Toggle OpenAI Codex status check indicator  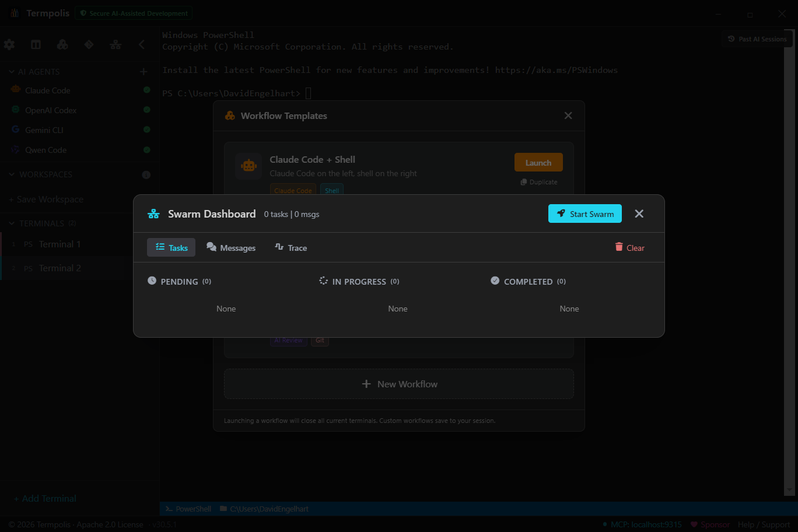click(x=146, y=110)
